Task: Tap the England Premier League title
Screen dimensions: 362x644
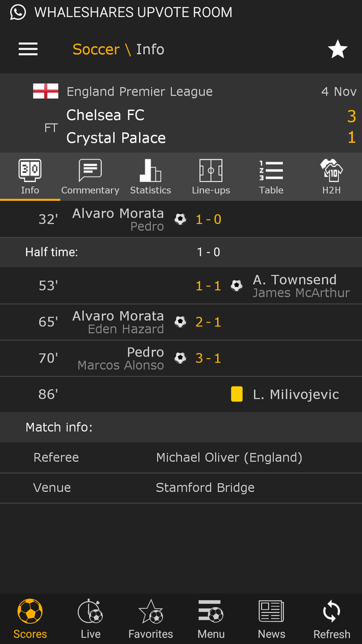Action: coord(139,92)
